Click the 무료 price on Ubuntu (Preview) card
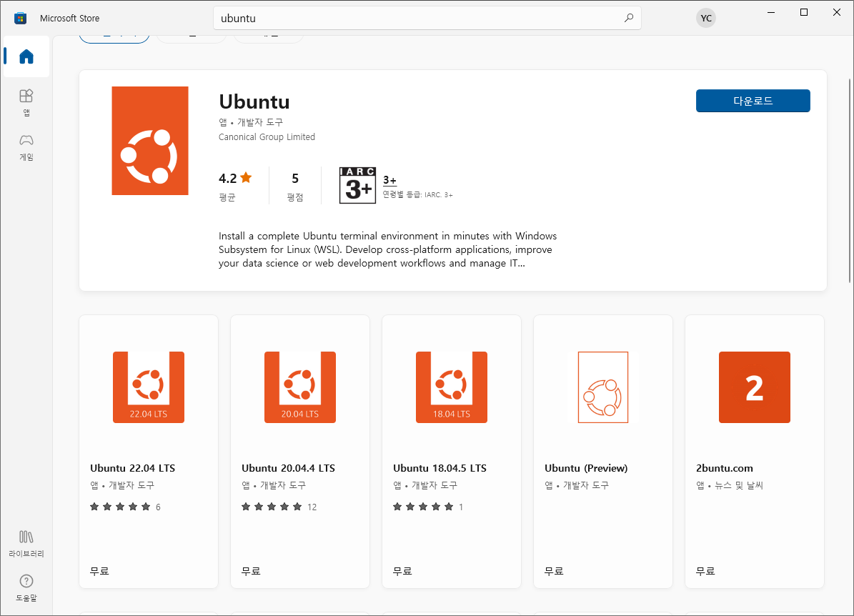Screen dimensions: 854x616 [x=554, y=571]
